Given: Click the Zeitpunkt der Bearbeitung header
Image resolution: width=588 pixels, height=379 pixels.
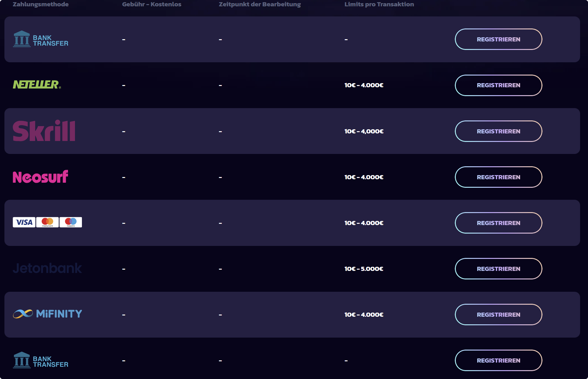Looking at the screenshot, I should pyautogui.click(x=260, y=4).
